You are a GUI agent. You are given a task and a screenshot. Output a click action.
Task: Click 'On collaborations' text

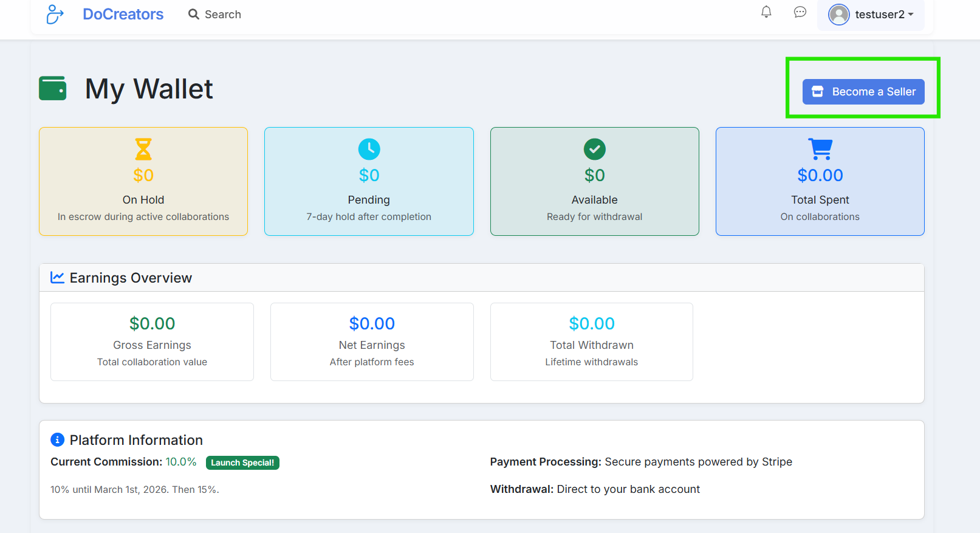(820, 217)
